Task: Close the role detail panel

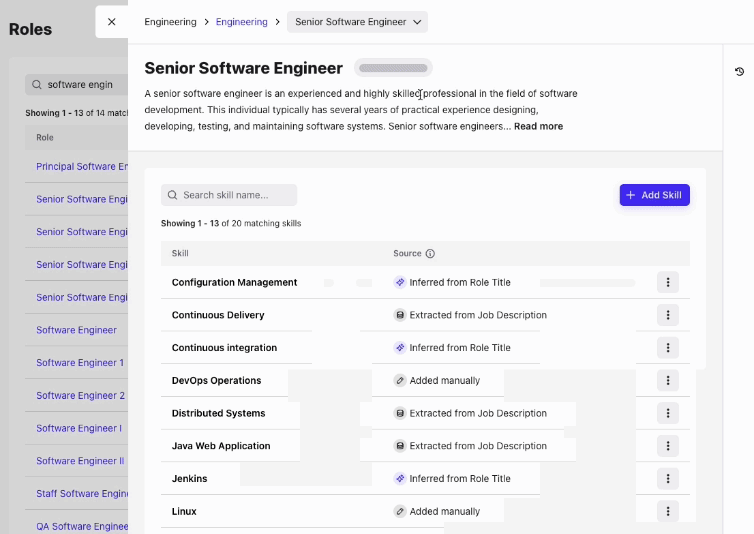Action: pyautogui.click(x=112, y=22)
